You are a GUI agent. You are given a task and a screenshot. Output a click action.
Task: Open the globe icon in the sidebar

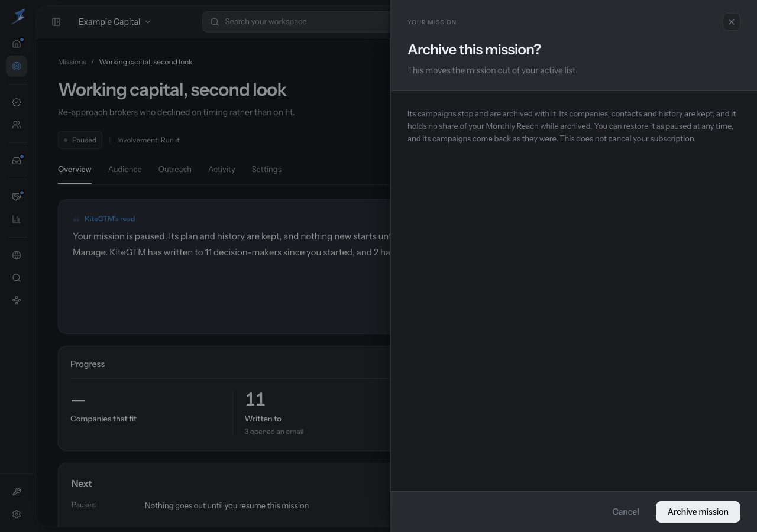click(17, 255)
